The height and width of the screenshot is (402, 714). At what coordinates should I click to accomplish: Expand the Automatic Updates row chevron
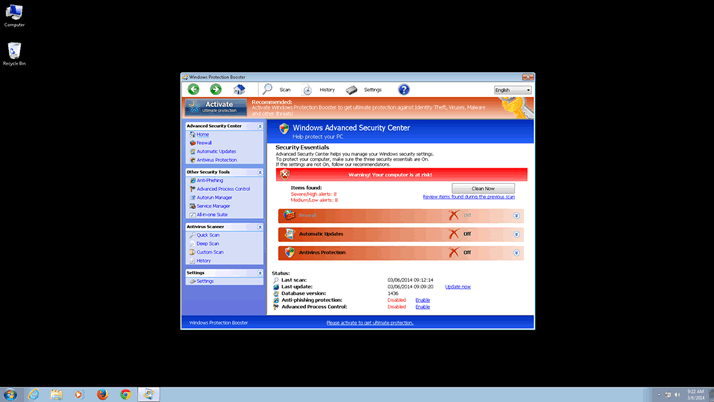pyautogui.click(x=517, y=234)
